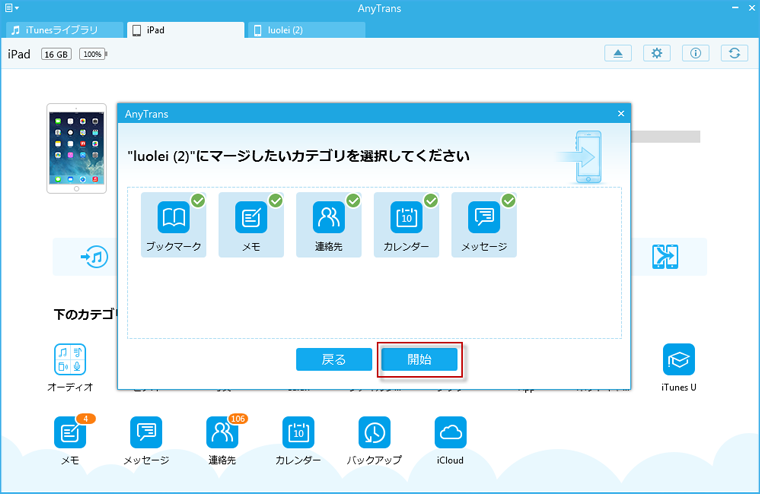Image resolution: width=760 pixels, height=494 pixels.
Task: Click the iPad device name text
Action: tap(19, 54)
